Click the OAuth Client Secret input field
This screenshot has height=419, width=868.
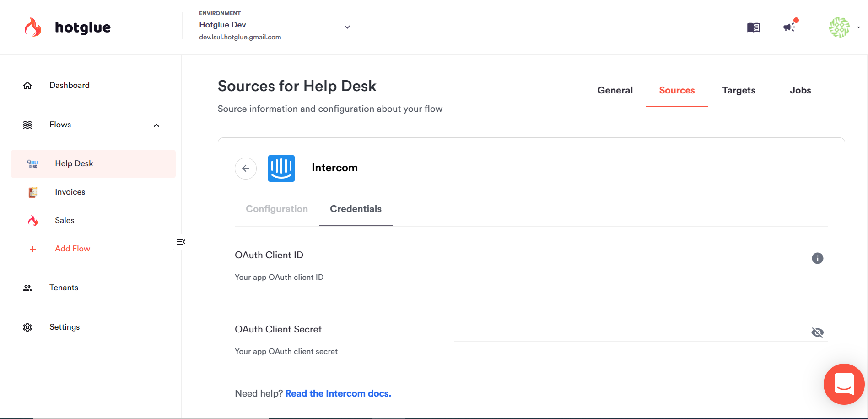coord(631,332)
